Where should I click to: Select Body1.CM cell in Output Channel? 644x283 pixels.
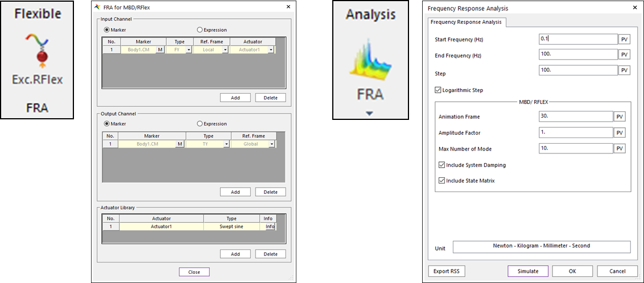pos(147,144)
